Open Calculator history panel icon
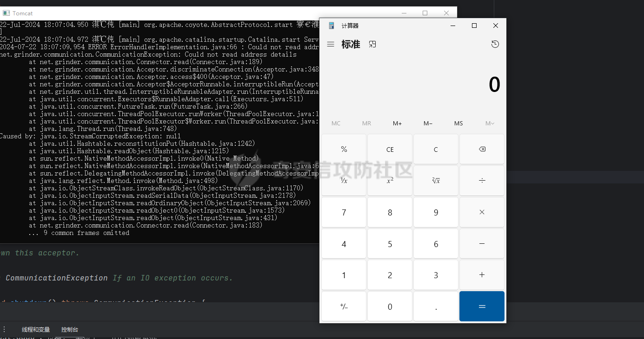 (x=495, y=44)
